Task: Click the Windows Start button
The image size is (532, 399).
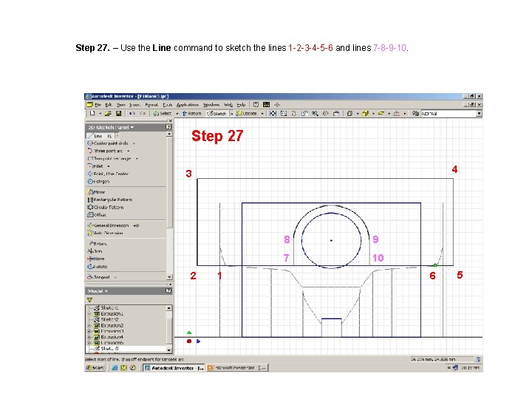Action: tap(95, 367)
